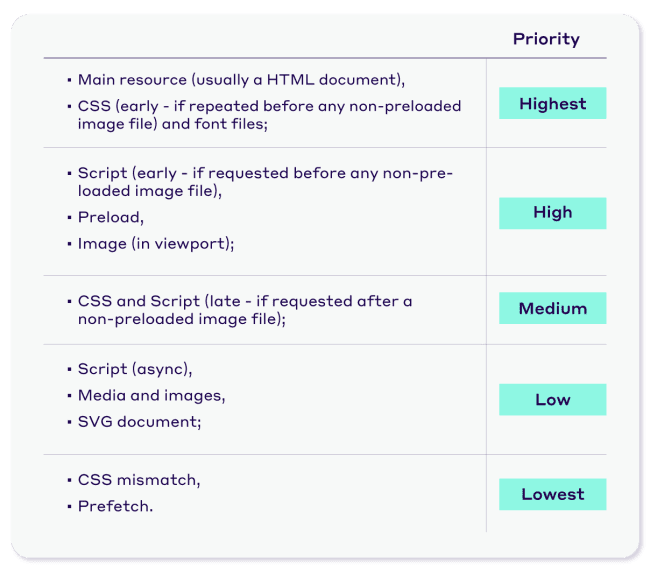Click the Priority column header
The height and width of the screenshot is (577, 650).
click(x=546, y=39)
